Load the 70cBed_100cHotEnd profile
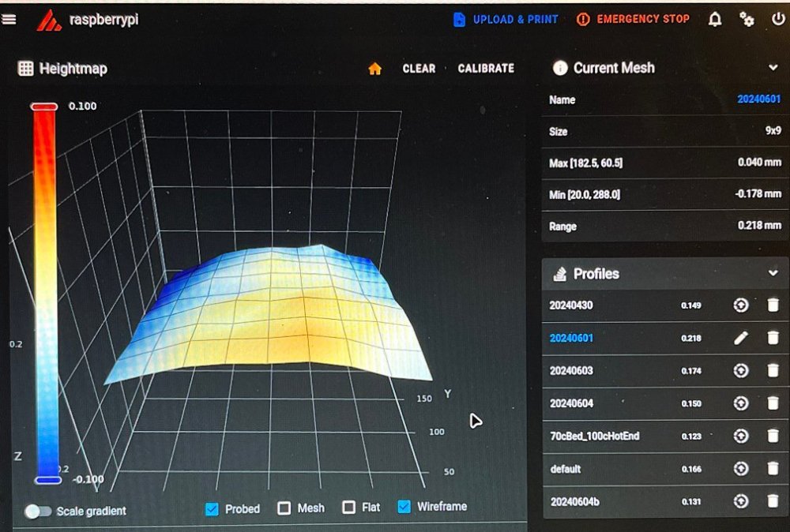Screen dimensions: 790x532 point(741,436)
